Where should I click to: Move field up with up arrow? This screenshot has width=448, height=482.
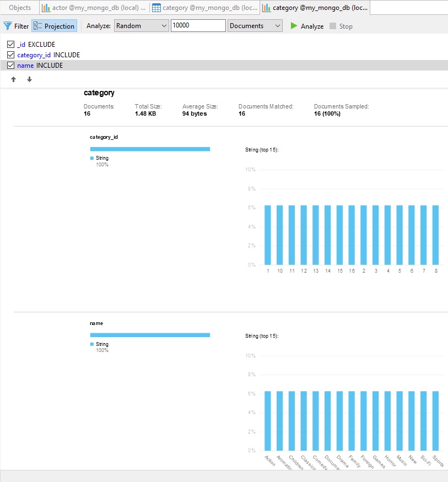[14, 79]
